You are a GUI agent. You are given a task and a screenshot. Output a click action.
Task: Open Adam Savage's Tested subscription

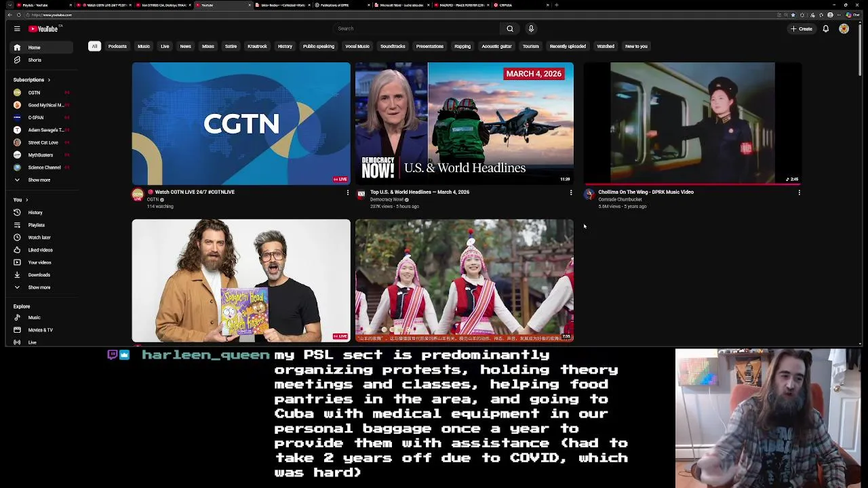(41, 129)
